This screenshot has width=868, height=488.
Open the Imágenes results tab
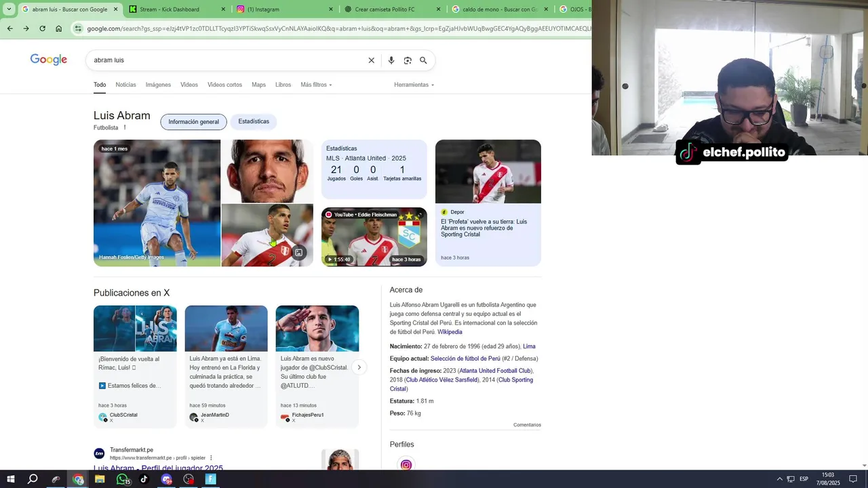(158, 85)
